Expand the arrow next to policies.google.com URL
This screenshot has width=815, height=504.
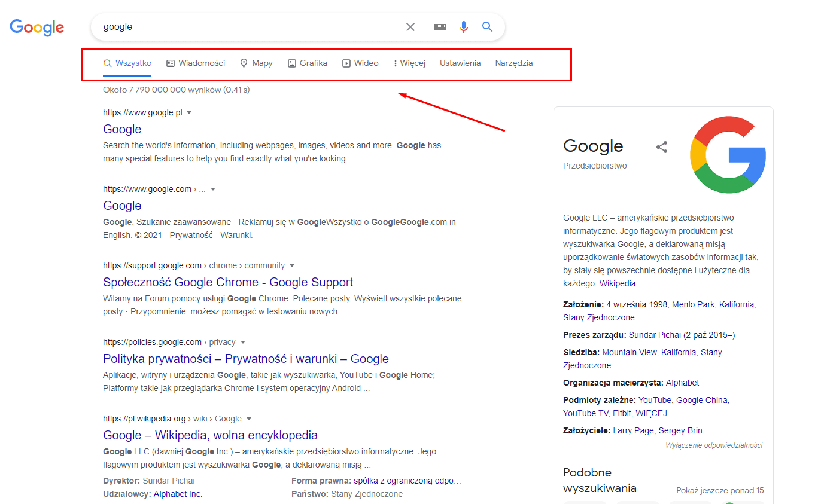tap(243, 342)
